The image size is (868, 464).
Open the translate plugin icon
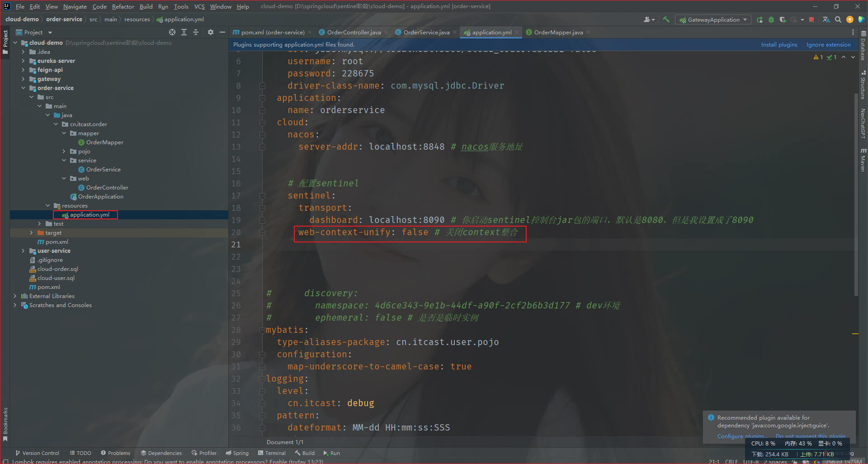[x=826, y=19]
